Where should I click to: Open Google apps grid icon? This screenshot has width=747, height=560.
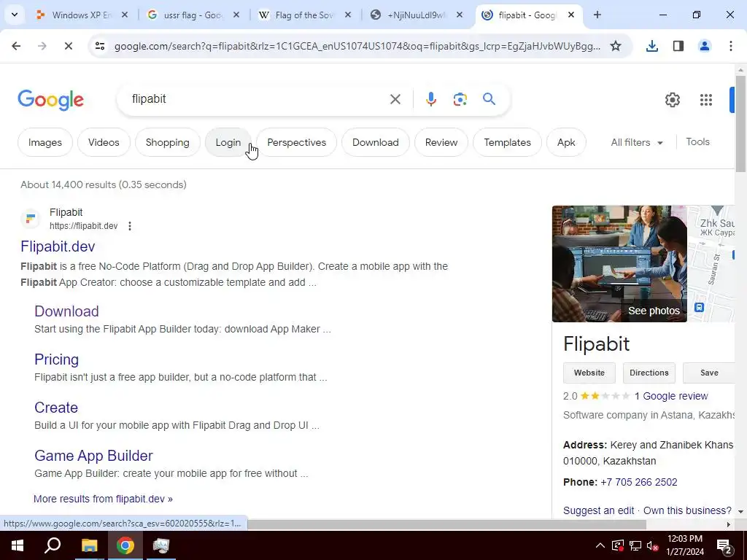(705, 99)
